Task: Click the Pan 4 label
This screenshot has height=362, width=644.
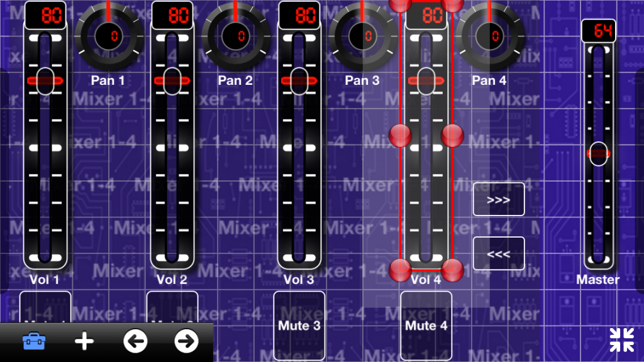Action: click(489, 80)
